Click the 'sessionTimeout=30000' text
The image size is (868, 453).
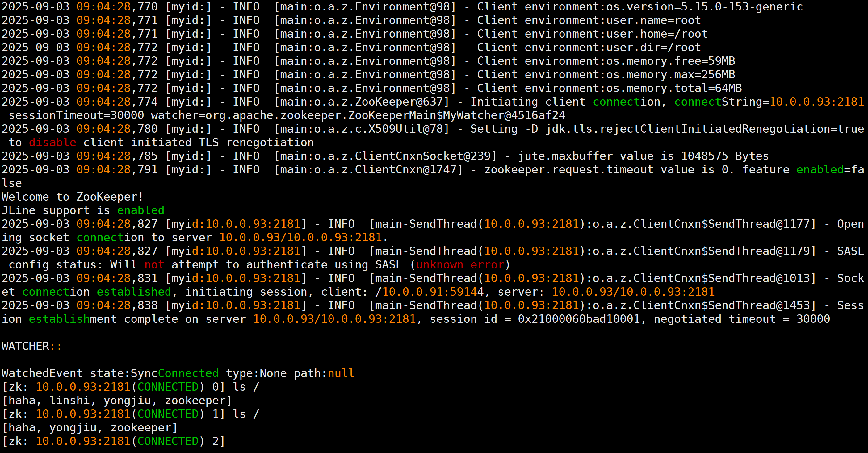click(x=76, y=115)
